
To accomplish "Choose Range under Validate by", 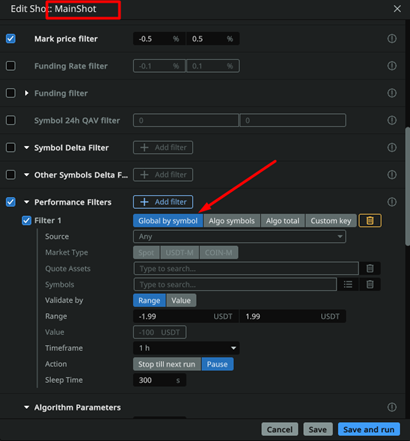I will pos(149,300).
